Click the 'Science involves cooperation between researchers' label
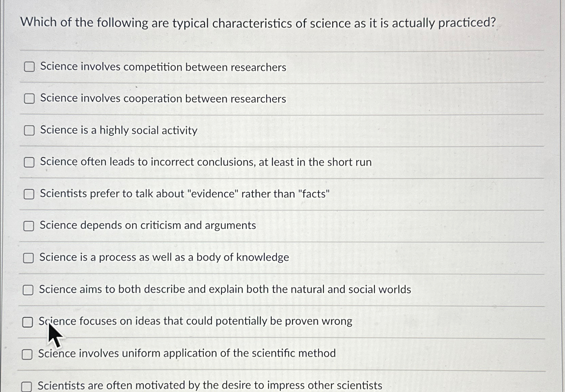565x392 pixels. 163,99
